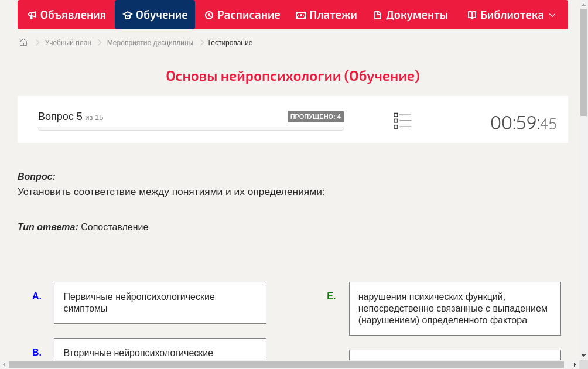This screenshot has width=588, height=369.
Task: Open the Платежи menu item
Action: point(326,15)
